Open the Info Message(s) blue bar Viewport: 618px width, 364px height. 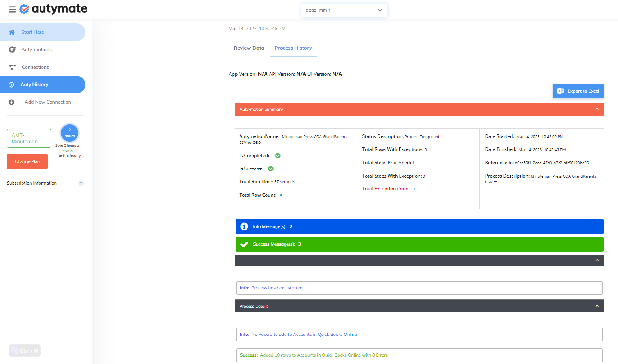pos(420,226)
